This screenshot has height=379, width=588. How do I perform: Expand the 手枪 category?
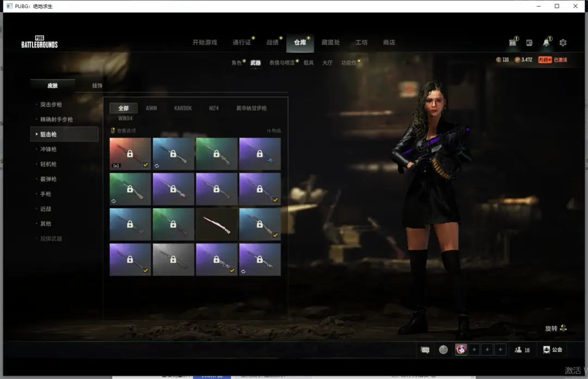click(x=45, y=194)
